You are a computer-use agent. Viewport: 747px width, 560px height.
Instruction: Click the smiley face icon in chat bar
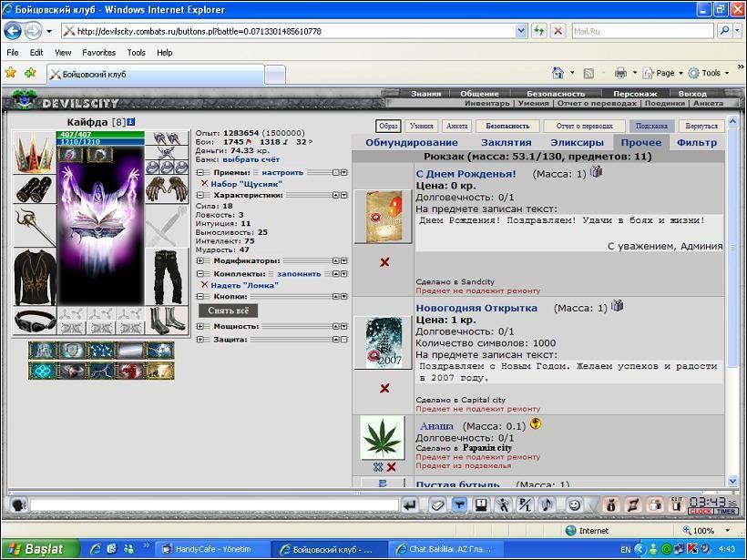tap(575, 504)
